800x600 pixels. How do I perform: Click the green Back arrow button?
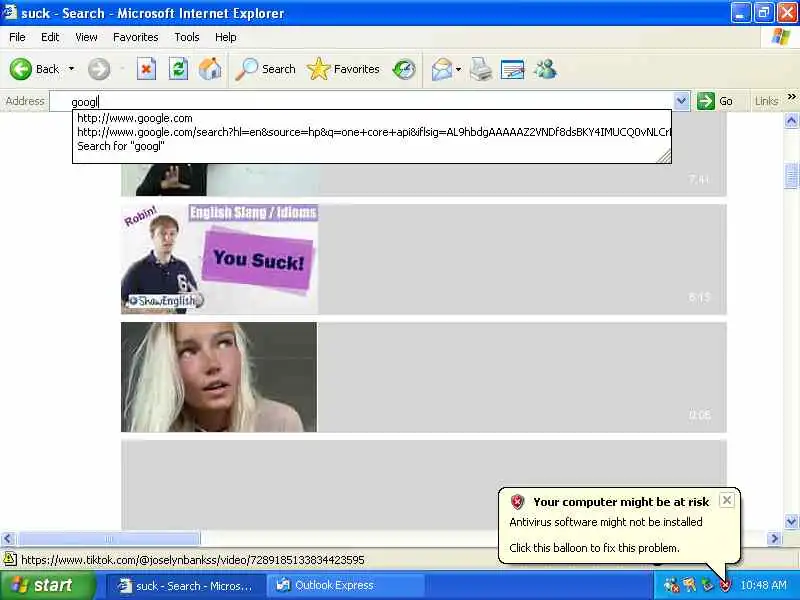21,69
